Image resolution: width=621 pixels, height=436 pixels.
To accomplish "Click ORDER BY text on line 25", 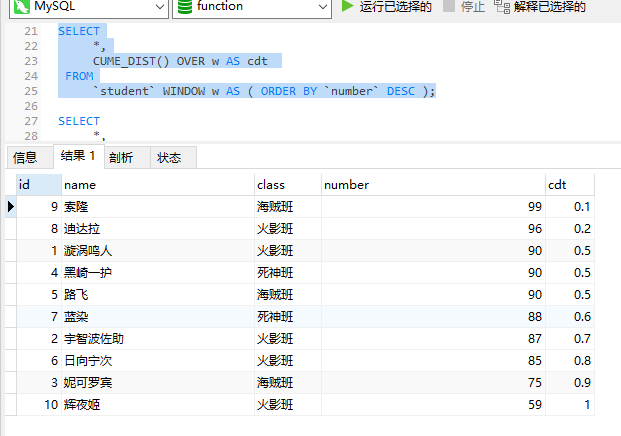I will [289, 91].
